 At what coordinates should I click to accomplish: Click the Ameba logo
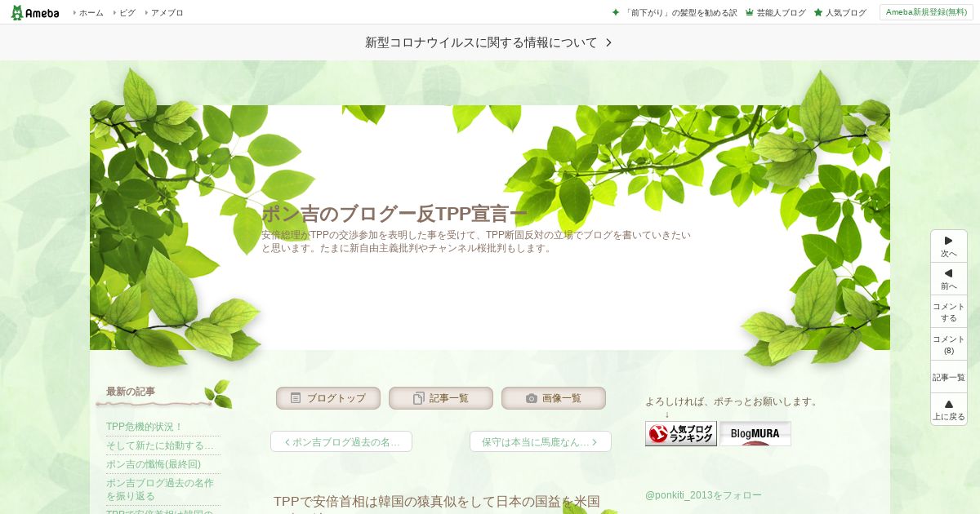(x=35, y=12)
